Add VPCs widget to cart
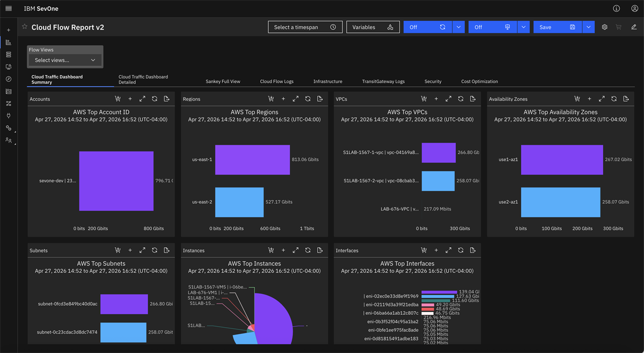 424,99
